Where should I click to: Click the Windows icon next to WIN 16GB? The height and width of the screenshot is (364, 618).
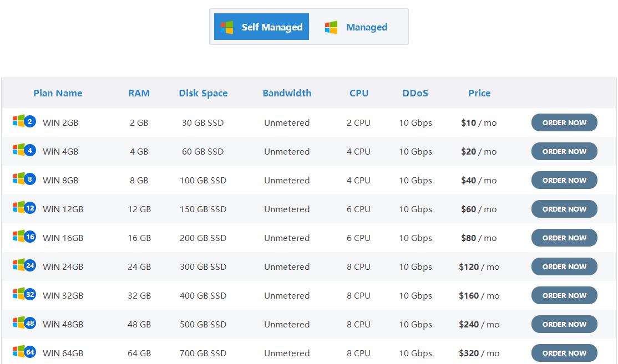23,238
